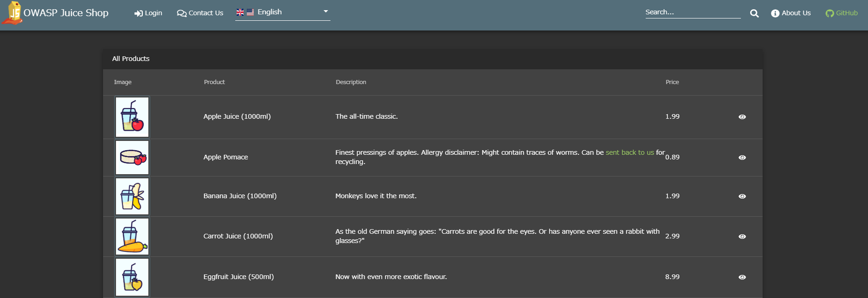Screen dimensions: 868x298
Task: Select the Carrot Juice product picture
Action: click(132, 237)
